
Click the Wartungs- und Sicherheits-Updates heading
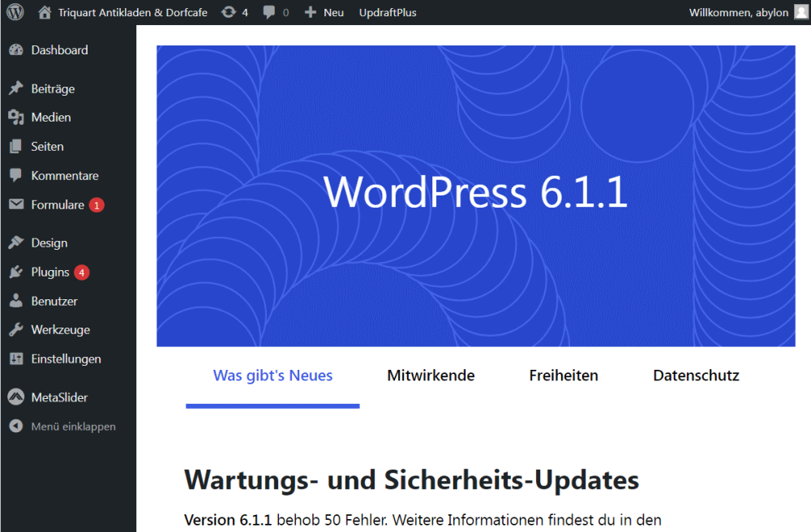click(412, 479)
